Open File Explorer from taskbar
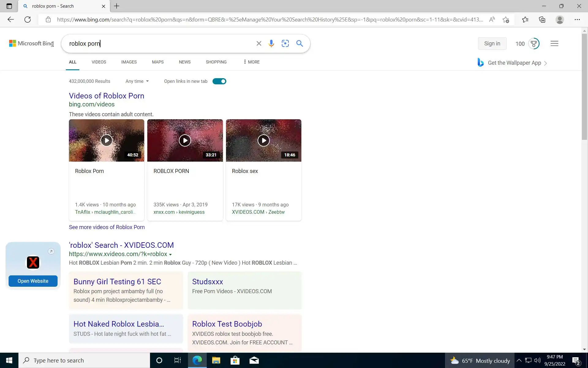Image resolution: width=588 pixels, height=368 pixels. (x=216, y=360)
